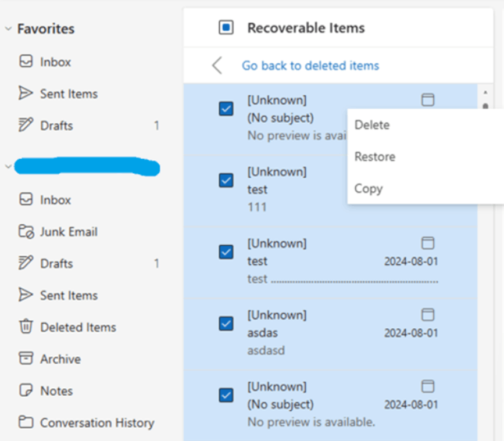This screenshot has height=441, width=504.
Task: Open Sent Items using its paper-plane icon
Action: pyautogui.click(x=26, y=93)
